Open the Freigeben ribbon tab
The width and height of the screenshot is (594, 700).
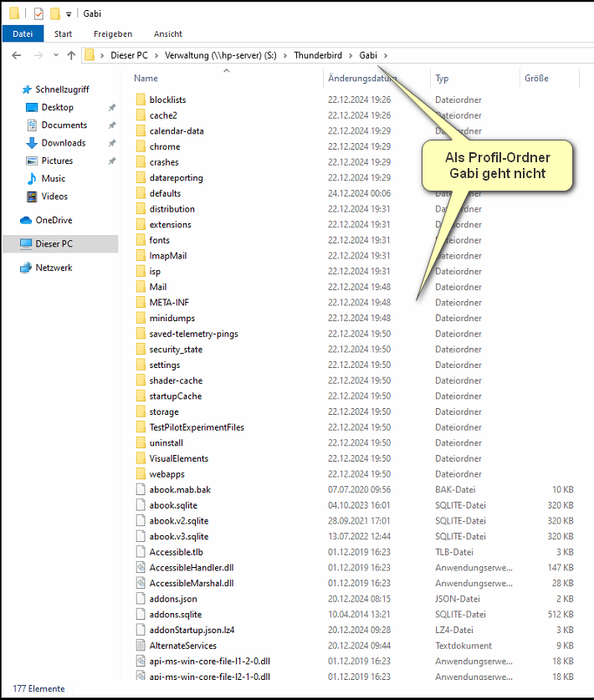(113, 34)
